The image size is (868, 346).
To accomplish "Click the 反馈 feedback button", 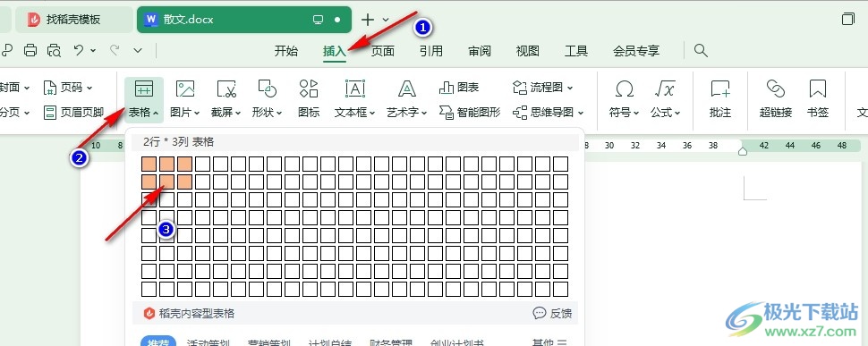I will coord(552,314).
